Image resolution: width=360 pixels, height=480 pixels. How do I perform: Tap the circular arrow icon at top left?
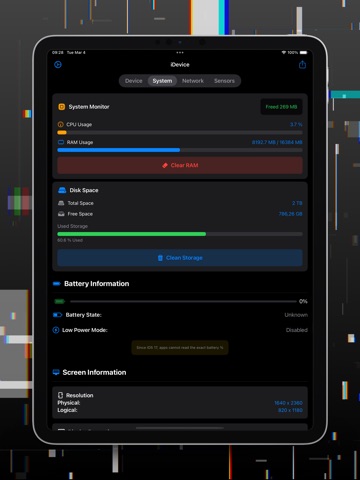[x=58, y=64]
